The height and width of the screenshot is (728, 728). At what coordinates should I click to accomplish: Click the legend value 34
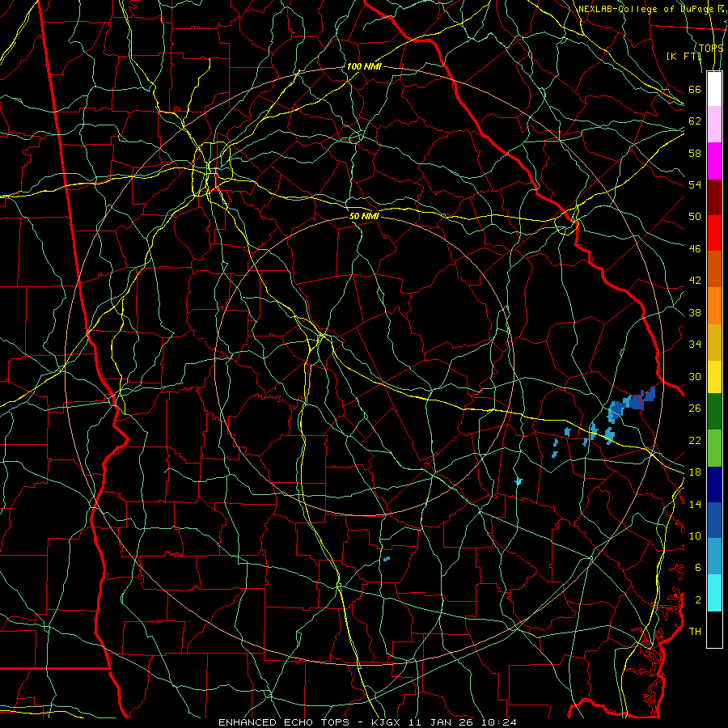pos(695,345)
